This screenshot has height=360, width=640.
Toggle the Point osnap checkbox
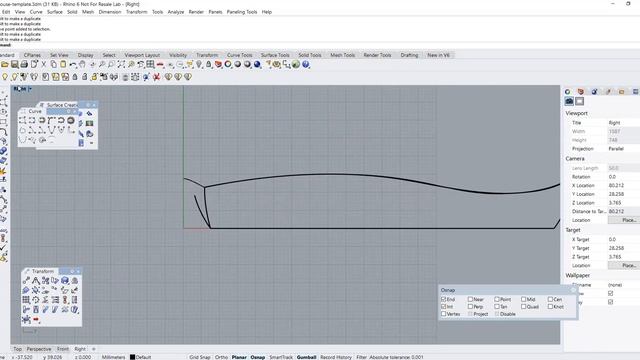(x=497, y=299)
